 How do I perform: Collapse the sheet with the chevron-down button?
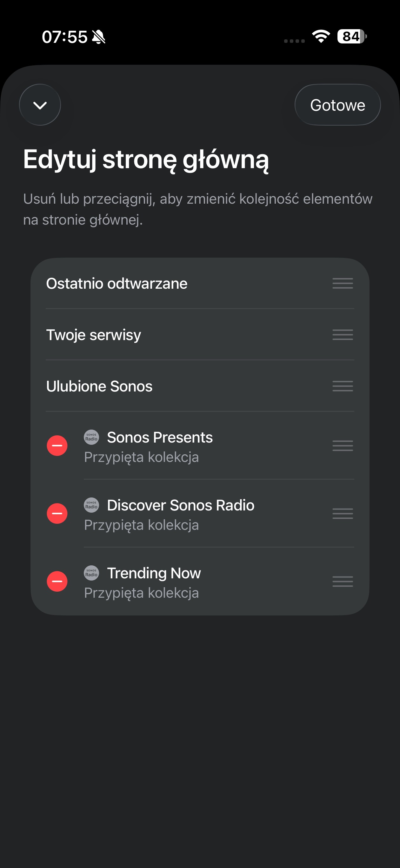point(40,105)
